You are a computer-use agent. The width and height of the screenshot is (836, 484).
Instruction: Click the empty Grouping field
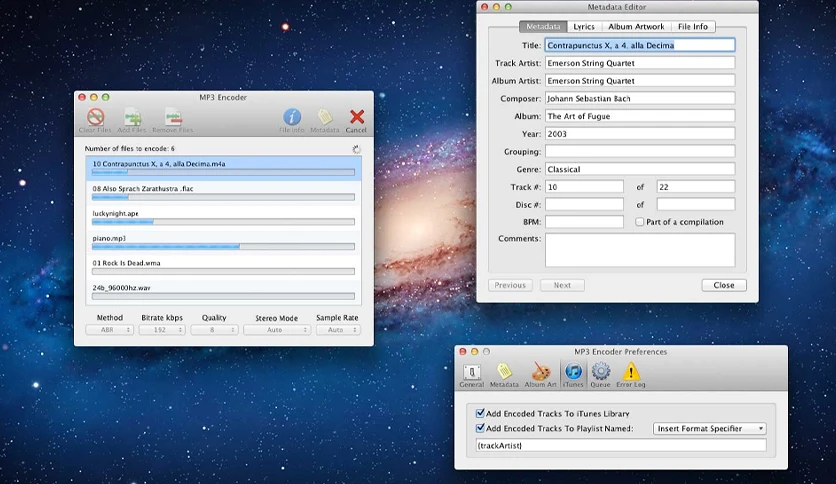pos(640,151)
